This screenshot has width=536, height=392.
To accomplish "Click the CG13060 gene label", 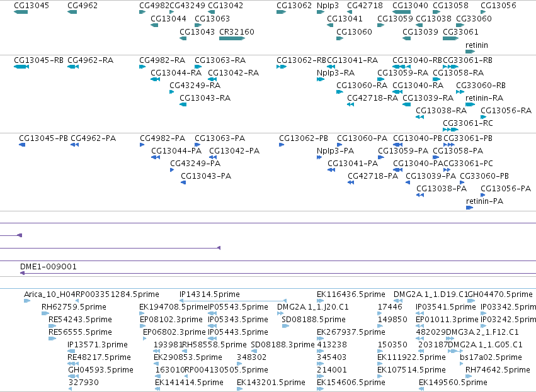I will [x=354, y=31].
